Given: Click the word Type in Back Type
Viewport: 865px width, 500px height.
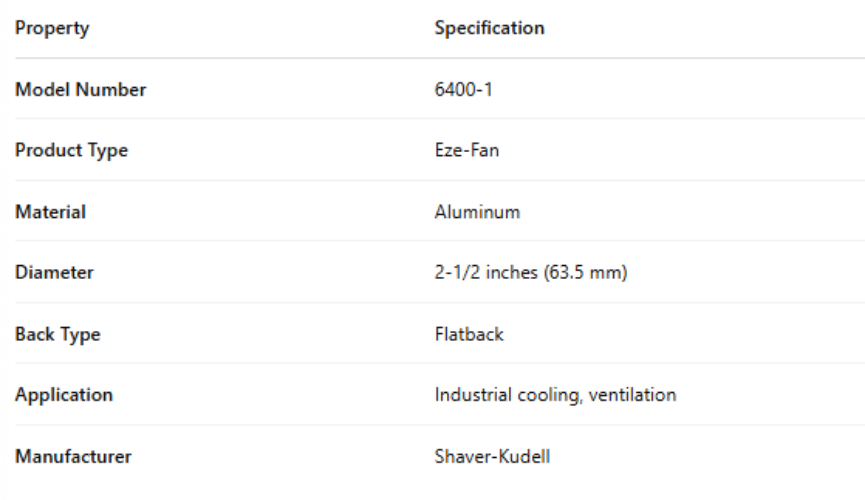Looking at the screenshot, I should pyautogui.click(x=80, y=335).
